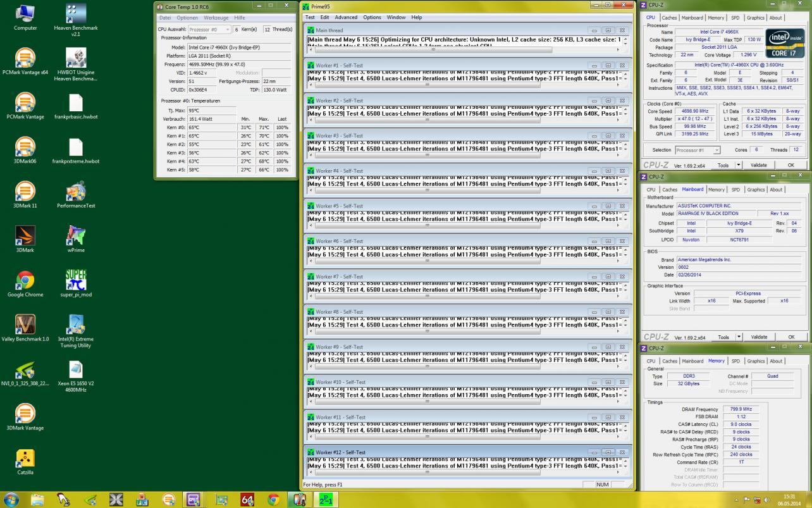The image size is (812, 508).
Task: Switch to Caches tab in the top CPU-Z window
Action: click(x=670, y=18)
